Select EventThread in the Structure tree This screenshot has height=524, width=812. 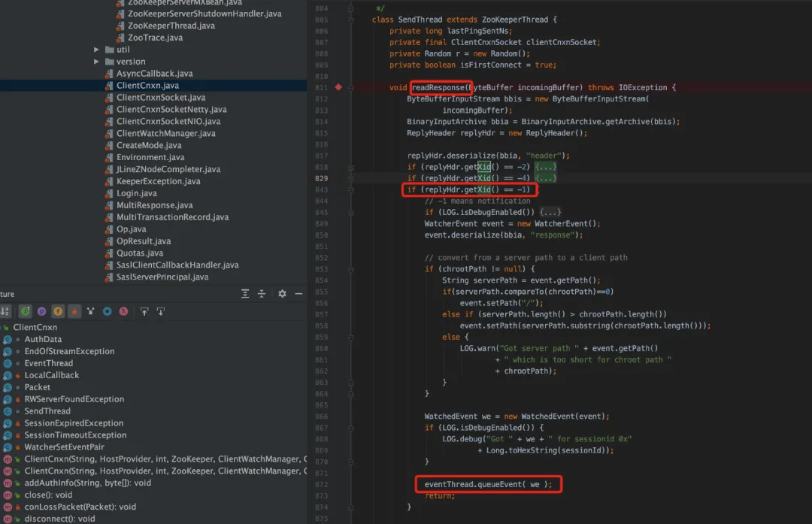(49, 363)
